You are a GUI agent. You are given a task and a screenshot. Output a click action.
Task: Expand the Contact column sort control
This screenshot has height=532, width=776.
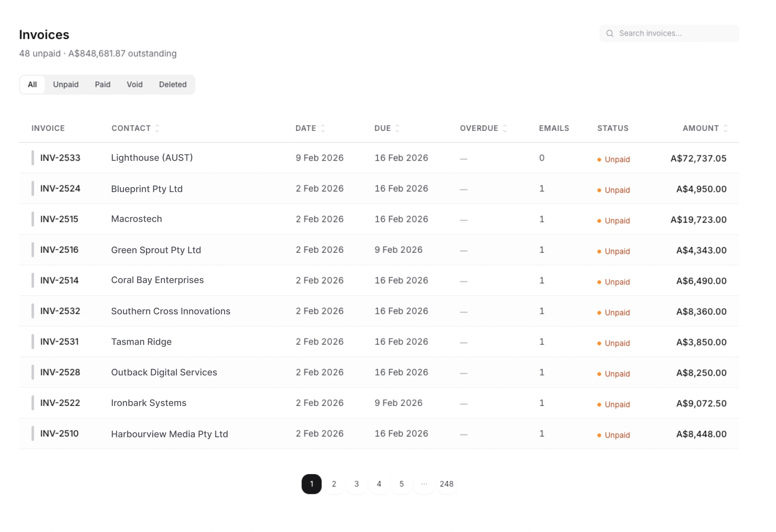pyautogui.click(x=157, y=128)
